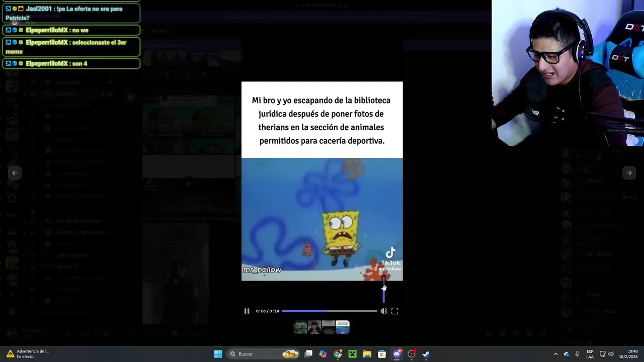This screenshot has width=644, height=362.
Task: Click the mr_hollow watermark text in video
Action: (262, 270)
